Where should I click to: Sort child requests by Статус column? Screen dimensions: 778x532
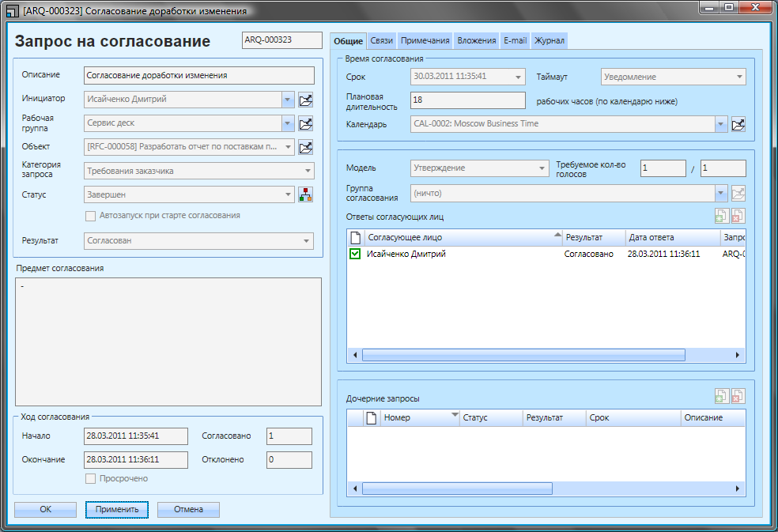click(x=491, y=418)
